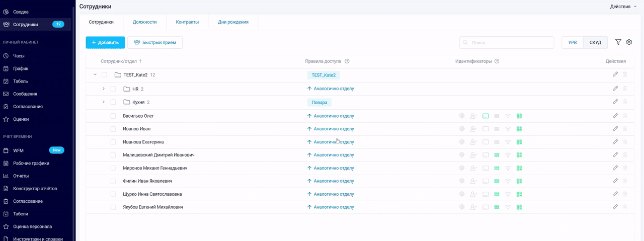This screenshot has height=241, width=644.
Task: Click the edit pencil for Васильев Олег
Action: coord(615,116)
